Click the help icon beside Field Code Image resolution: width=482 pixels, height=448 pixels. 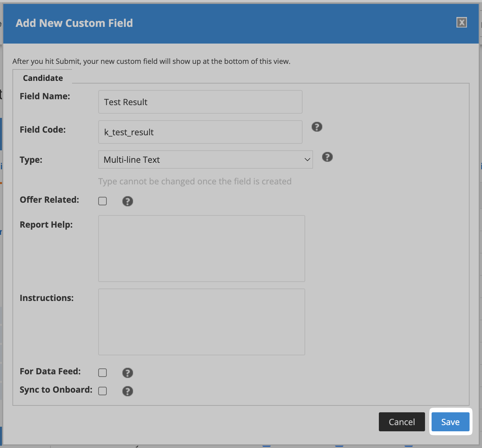coord(317,127)
